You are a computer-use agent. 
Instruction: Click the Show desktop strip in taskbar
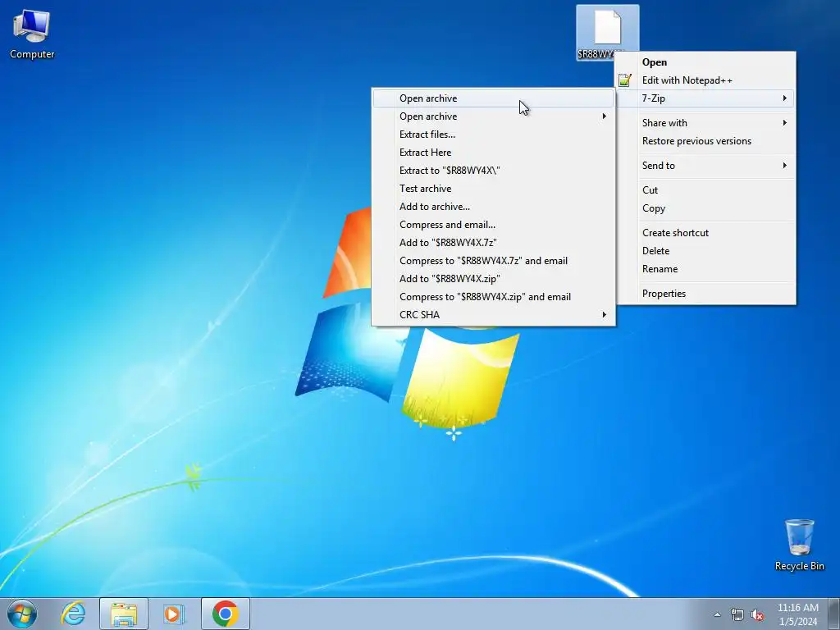click(835, 614)
